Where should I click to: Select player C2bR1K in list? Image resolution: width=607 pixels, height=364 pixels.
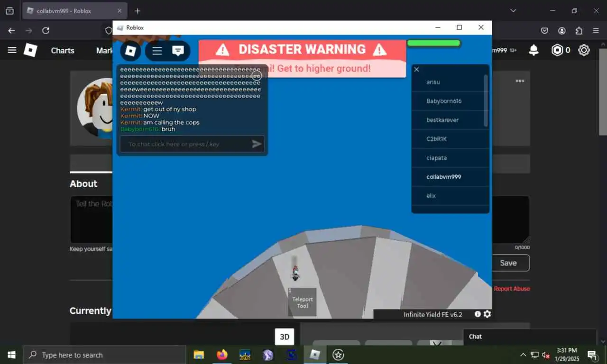pos(450,139)
